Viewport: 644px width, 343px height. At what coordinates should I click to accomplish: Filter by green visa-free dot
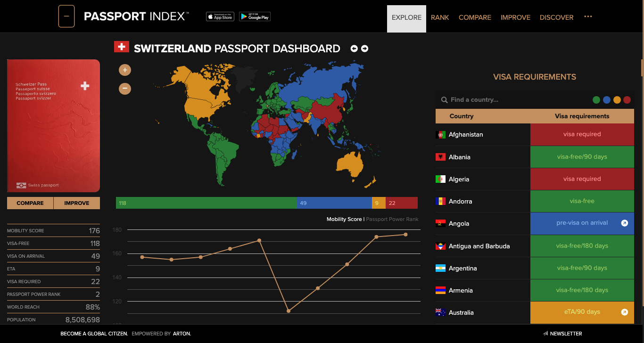pos(596,100)
